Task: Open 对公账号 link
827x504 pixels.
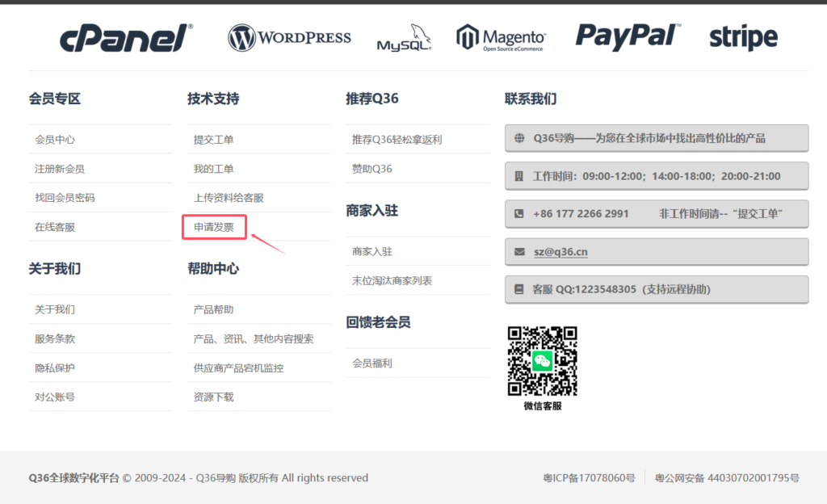Action: click(55, 397)
